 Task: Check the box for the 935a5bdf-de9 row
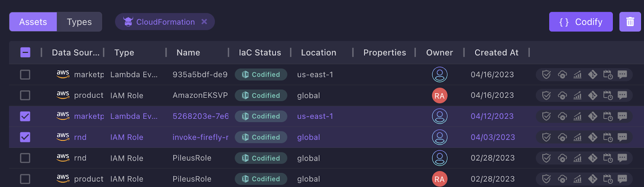25,75
